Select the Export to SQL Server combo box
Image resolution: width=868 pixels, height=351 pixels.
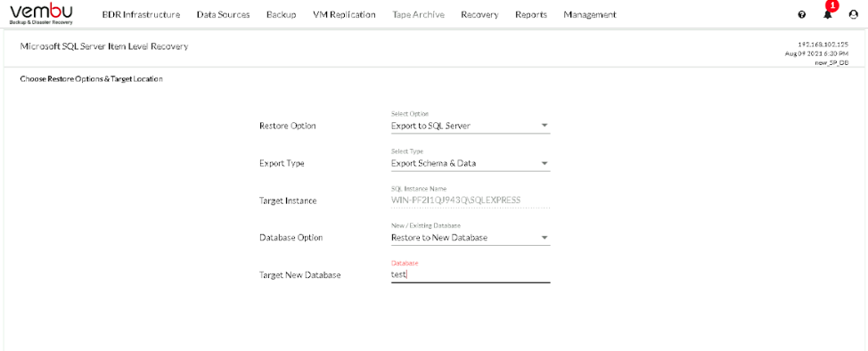point(471,126)
